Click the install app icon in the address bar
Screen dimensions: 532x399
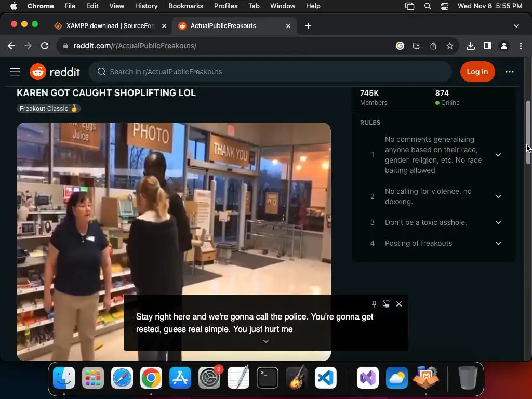coord(416,46)
